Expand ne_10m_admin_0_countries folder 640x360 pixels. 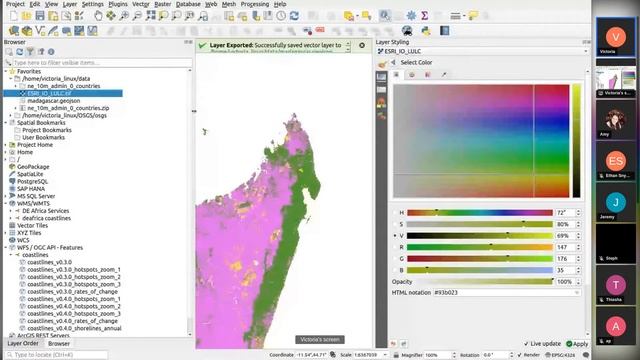tap(16, 86)
